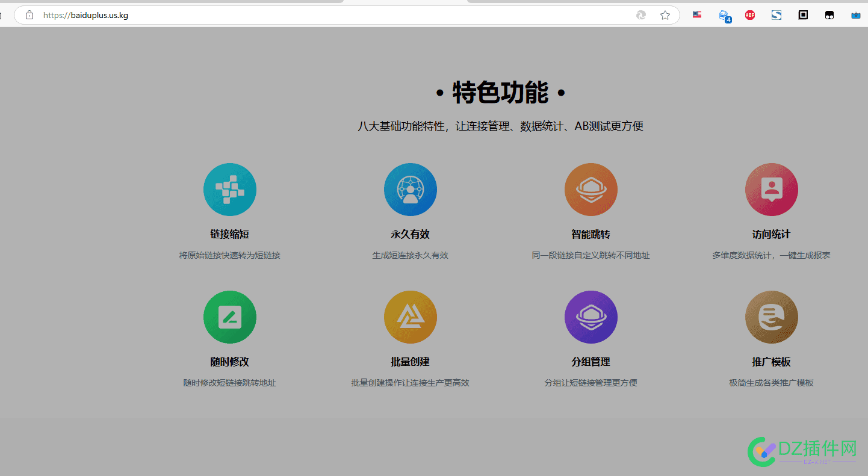This screenshot has height=476, width=868.
Task: Click the 访问统计 heading
Action: [x=772, y=234]
